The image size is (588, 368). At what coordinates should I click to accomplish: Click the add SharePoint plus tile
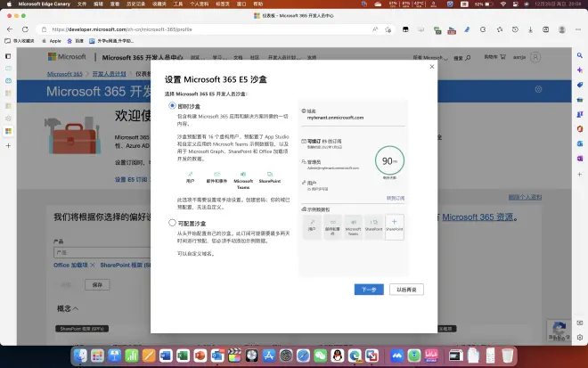point(394,226)
